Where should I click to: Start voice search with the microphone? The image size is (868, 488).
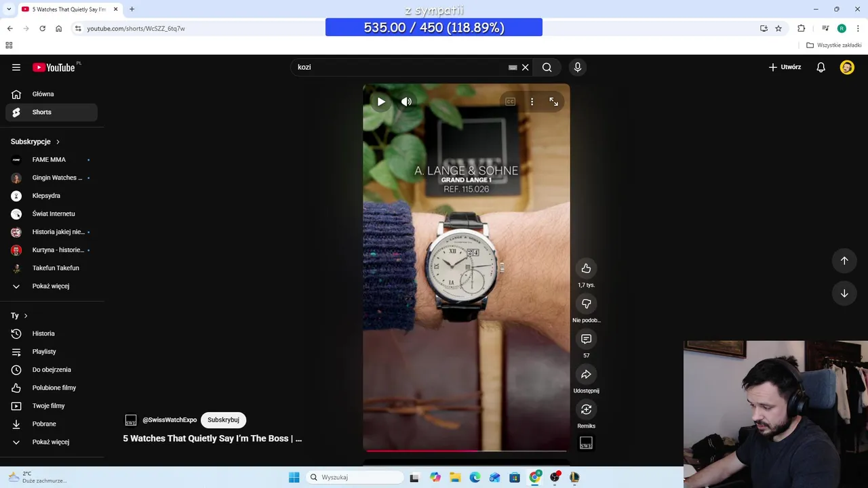[x=578, y=67]
